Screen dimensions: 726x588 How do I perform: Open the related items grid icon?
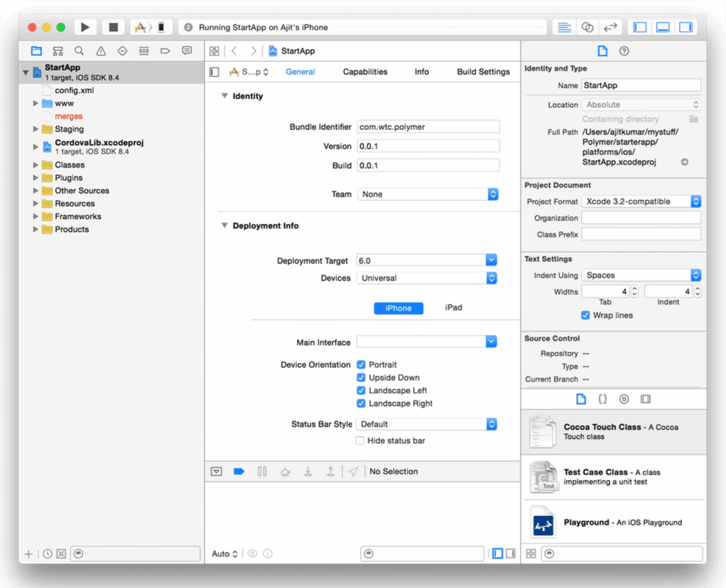point(215,51)
